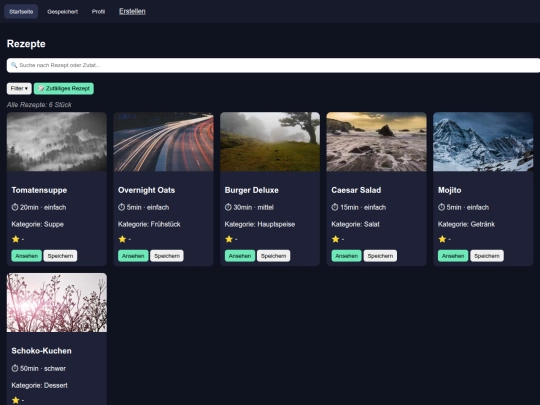Click the magnifier icon in the search bar
This screenshot has height=405, width=540.
pos(14,65)
